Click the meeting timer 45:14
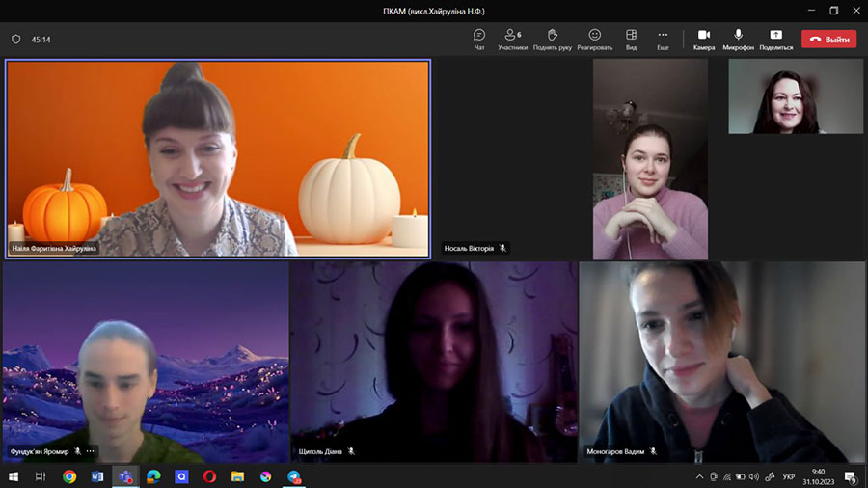 point(41,40)
